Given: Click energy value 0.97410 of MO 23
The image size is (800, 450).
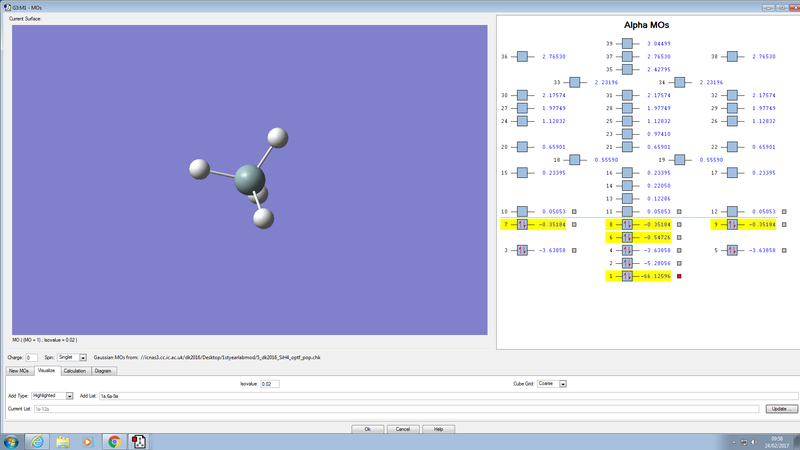Looking at the screenshot, I should [x=659, y=134].
